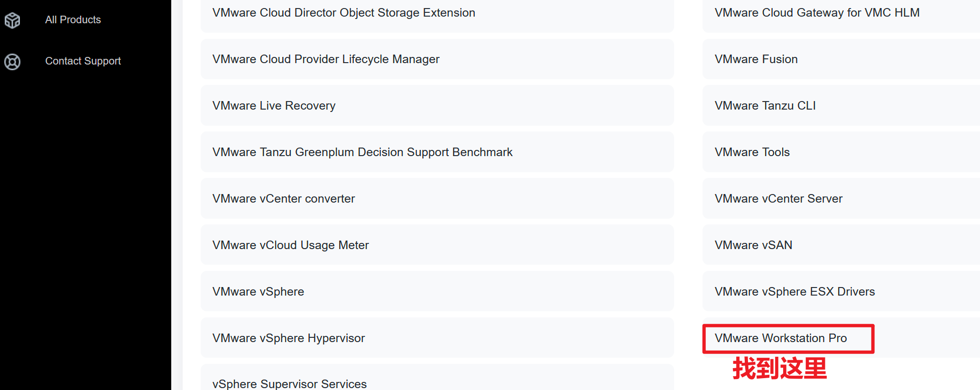The image size is (980, 390).
Task: Open VMware vCenter converter entry
Action: tap(283, 199)
